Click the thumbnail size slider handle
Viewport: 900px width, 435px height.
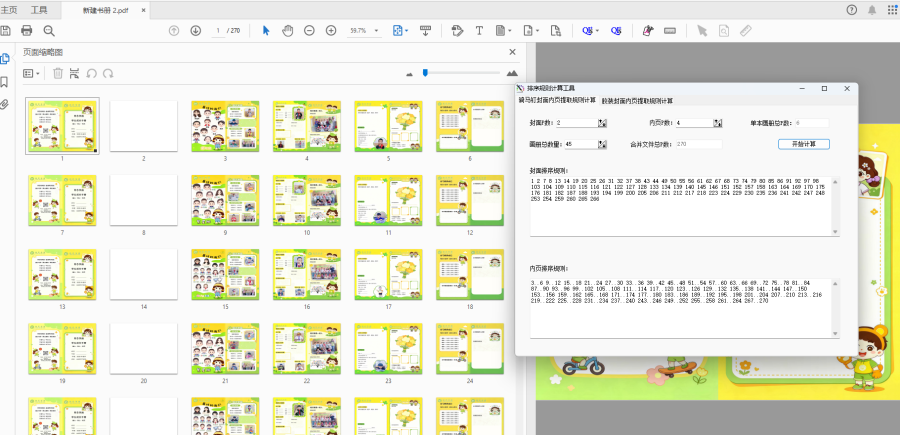pos(425,72)
